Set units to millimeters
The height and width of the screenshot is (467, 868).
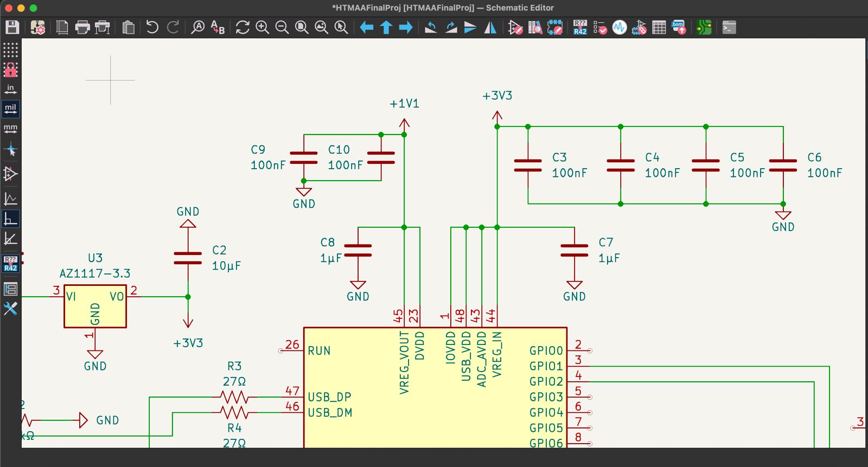(10, 129)
